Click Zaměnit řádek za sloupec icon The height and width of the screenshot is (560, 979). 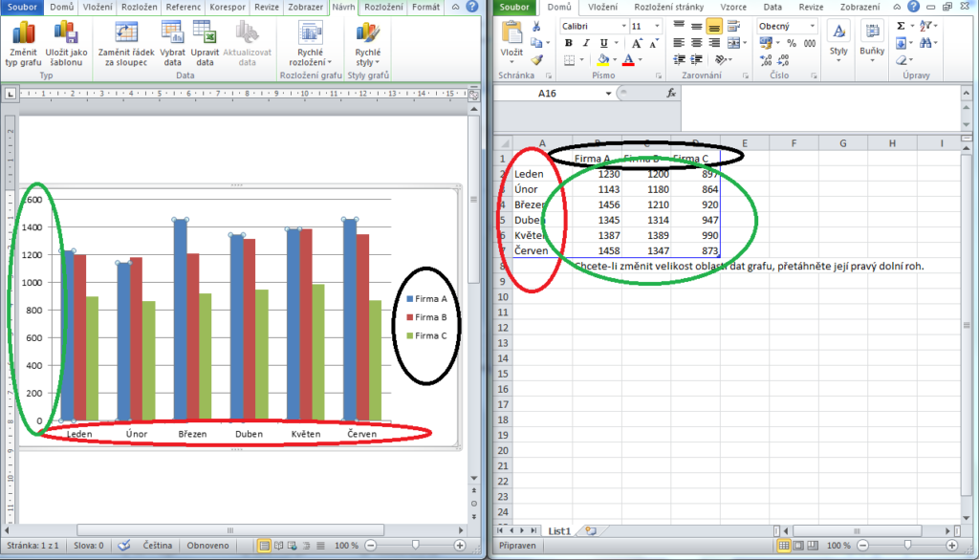coord(126,34)
